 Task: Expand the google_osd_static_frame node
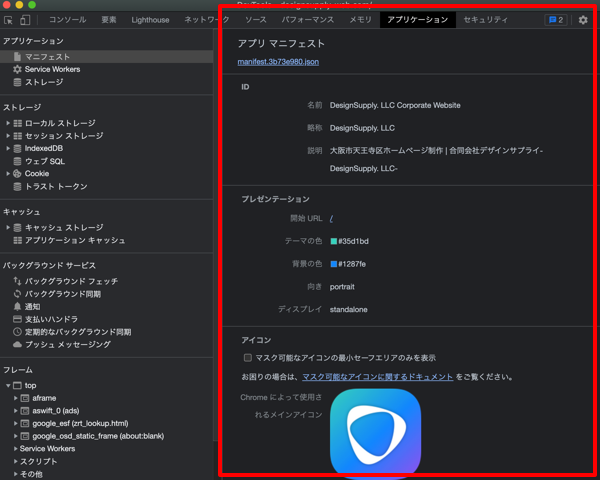[x=15, y=436]
